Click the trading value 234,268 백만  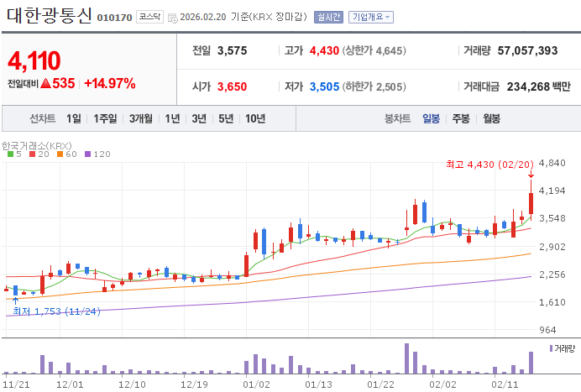tap(539, 86)
